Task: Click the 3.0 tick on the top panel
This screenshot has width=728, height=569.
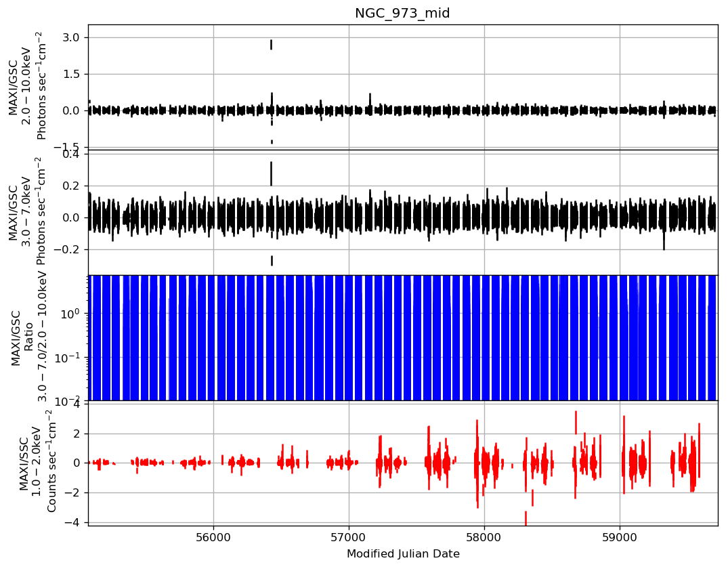Action: click(x=70, y=37)
